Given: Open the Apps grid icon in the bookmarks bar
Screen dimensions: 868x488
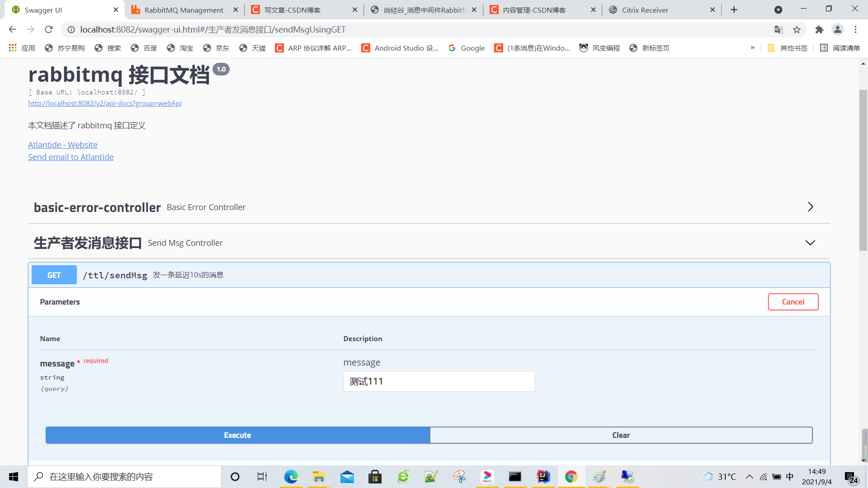Looking at the screenshot, I should [x=13, y=48].
